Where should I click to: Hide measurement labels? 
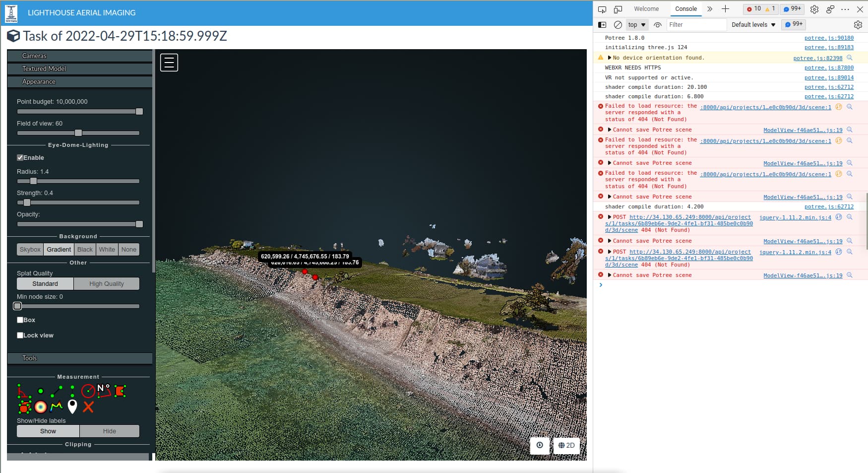[110, 431]
